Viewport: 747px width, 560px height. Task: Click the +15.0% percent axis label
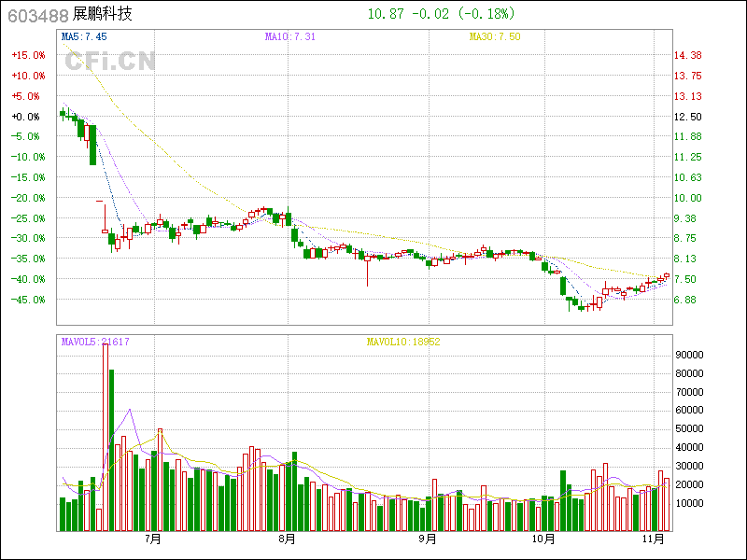pyautogui.click(x=28, y=56)
